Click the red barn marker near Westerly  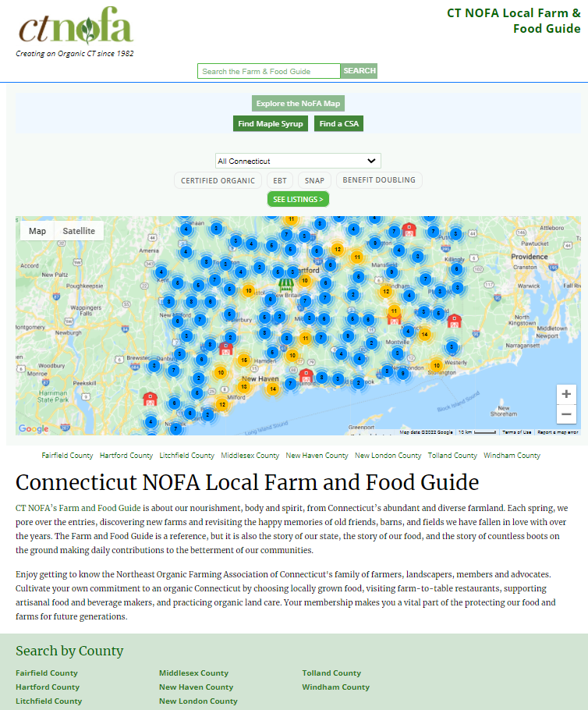tap(455, 321)
